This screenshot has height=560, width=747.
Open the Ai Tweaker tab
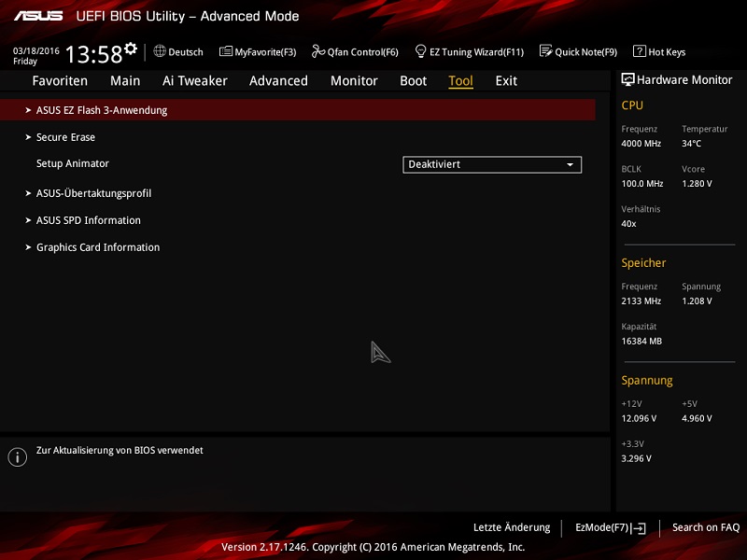(195, 81)
